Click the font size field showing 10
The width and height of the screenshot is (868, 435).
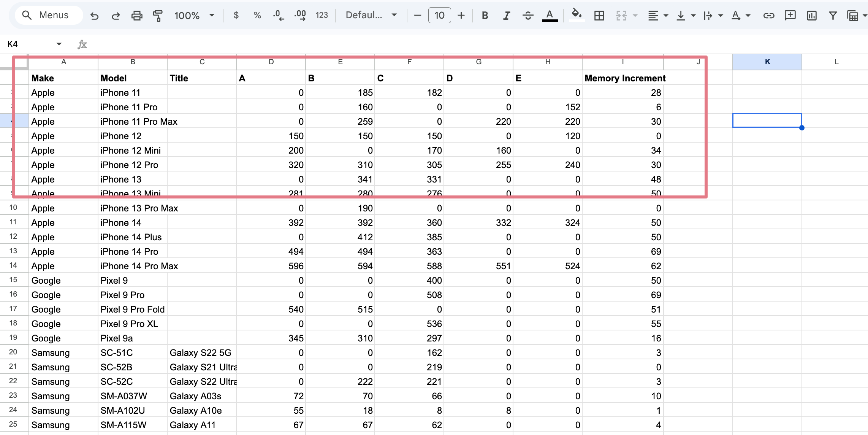[x=440, y=15]
